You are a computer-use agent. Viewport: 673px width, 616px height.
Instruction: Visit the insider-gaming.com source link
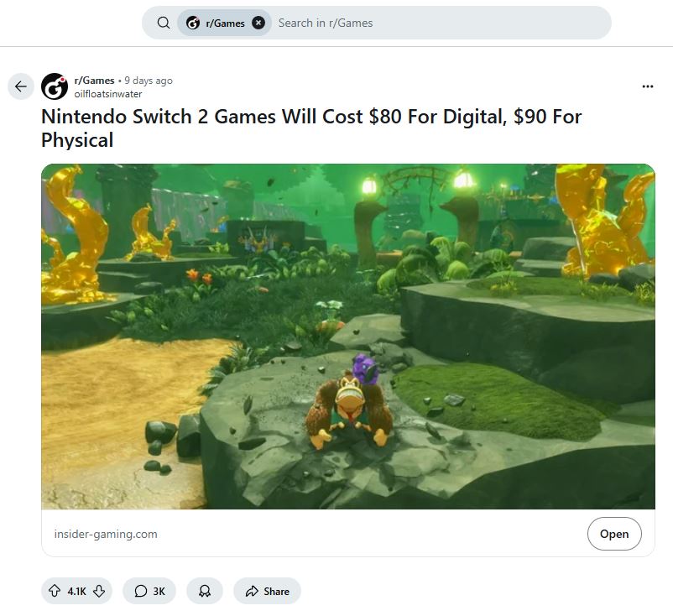coord(106,534)
